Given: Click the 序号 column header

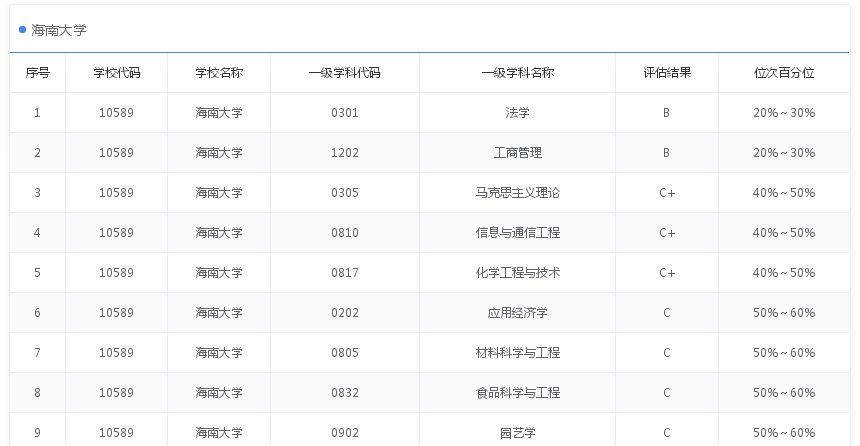Looking at the screenshot, I should pyautogui.click(x=37, y=72).
